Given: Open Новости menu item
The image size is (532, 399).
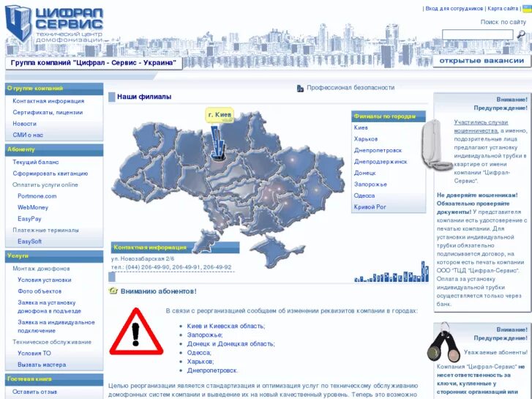Looking at the screenshot, I should pos(24,124).
